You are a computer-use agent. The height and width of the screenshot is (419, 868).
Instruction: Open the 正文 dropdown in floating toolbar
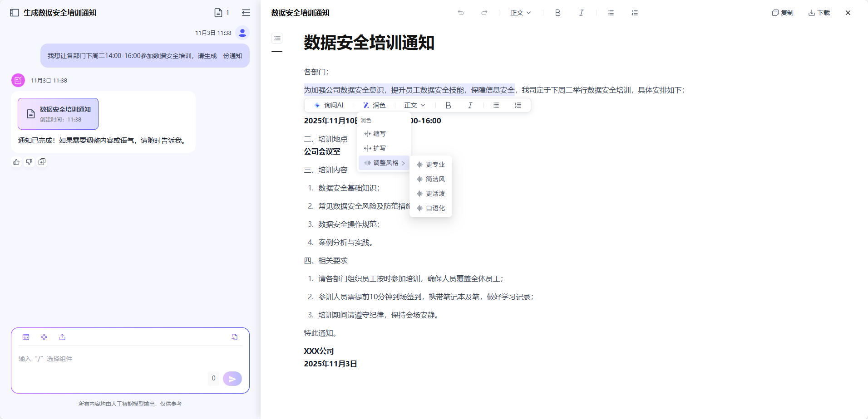point(414,105)
